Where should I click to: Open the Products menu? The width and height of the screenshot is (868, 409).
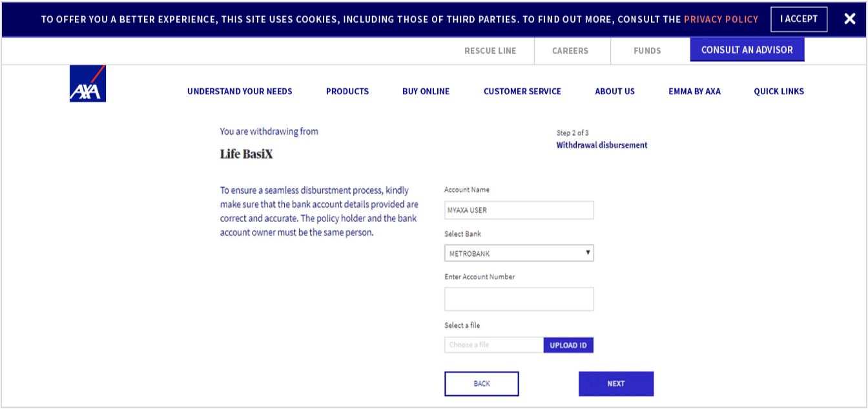click(347, 92)
